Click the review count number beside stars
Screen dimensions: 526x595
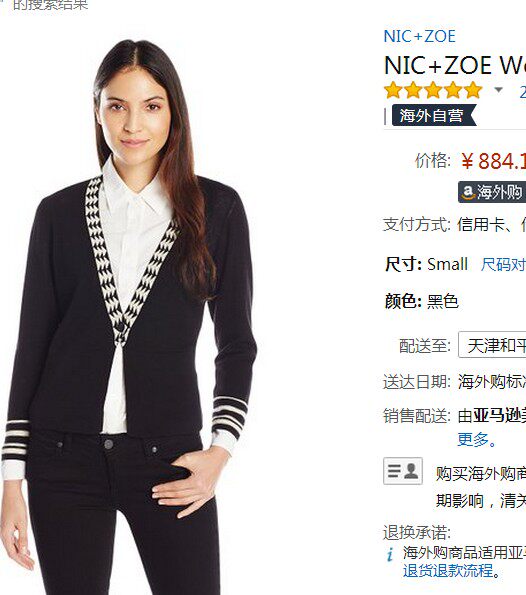pos(523,91)
